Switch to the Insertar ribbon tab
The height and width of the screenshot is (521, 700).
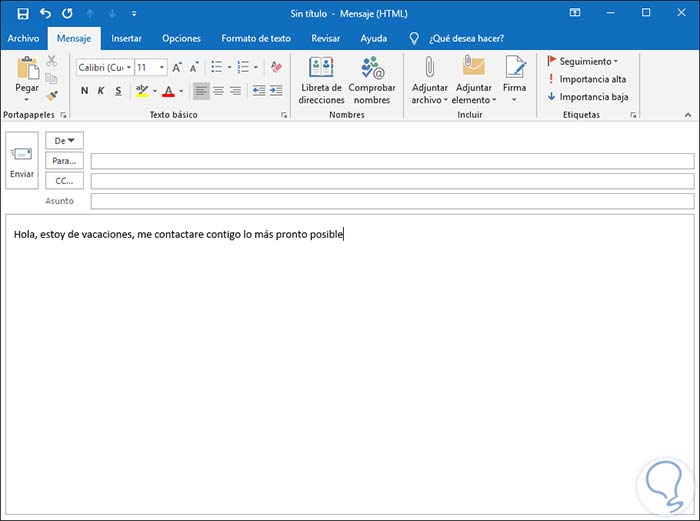tap(126, 38)
